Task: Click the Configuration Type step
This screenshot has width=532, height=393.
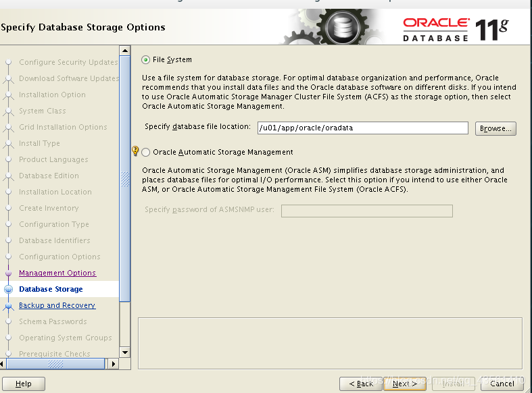Action: pyautogui.click(x=54, y=224)
